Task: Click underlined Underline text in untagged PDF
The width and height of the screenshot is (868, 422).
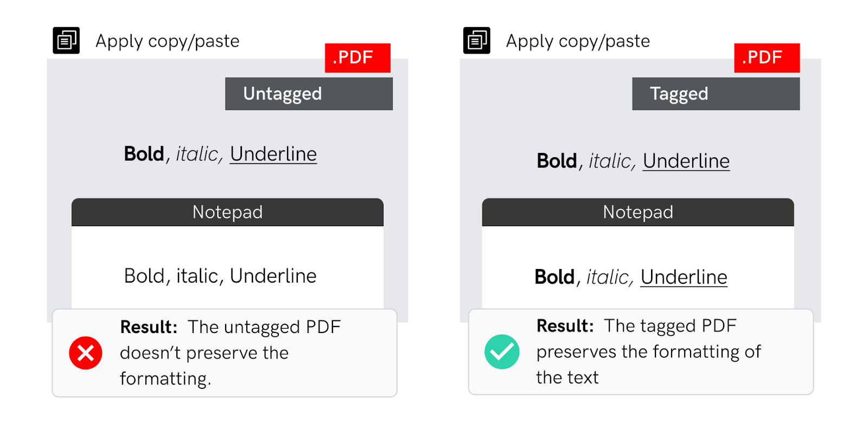Action: (x=273, y=155)
